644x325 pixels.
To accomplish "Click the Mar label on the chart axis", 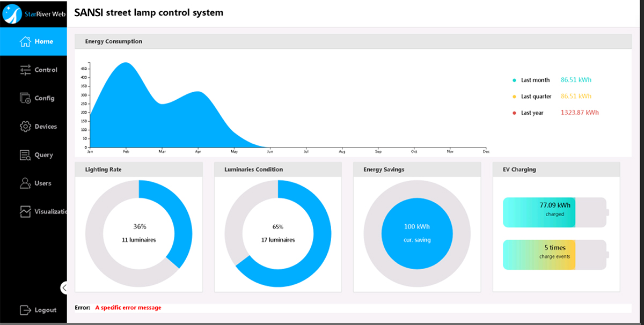I will pyautogui.click(x=162, y=152).
